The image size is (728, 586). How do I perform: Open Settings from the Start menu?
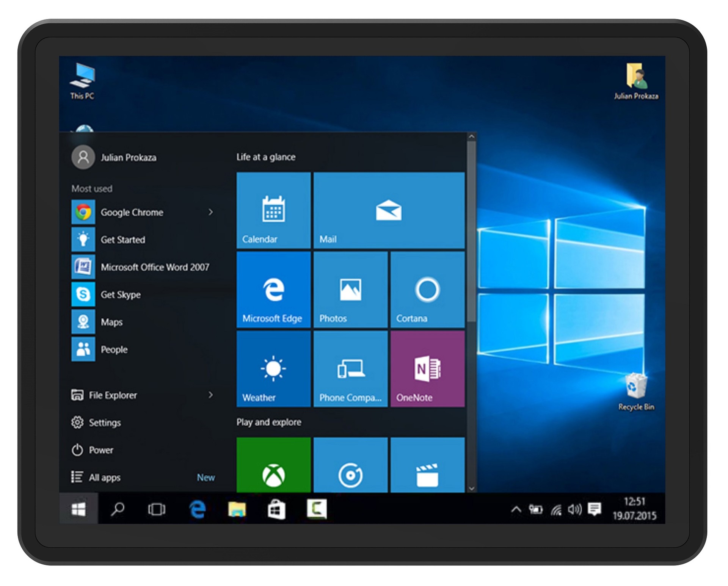pos(105,423)
